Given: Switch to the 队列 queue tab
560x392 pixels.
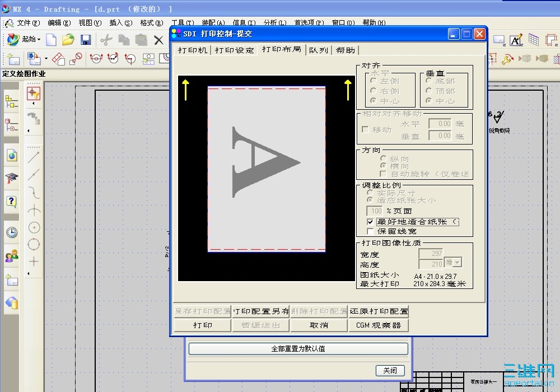Looking at the screenshot, I should 319,50.
